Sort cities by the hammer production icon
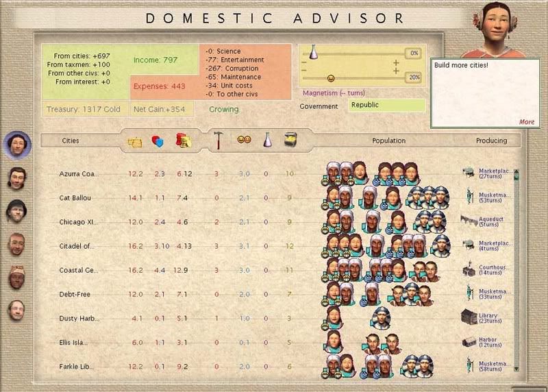The height and width of the screenshot is (392, 548). [x=219, y=140]
